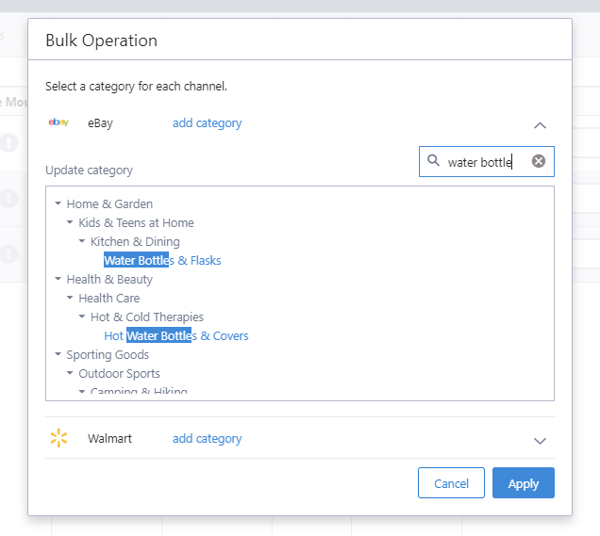
Task: Collapse the Health Care tree node
Action: coord(70,298)
